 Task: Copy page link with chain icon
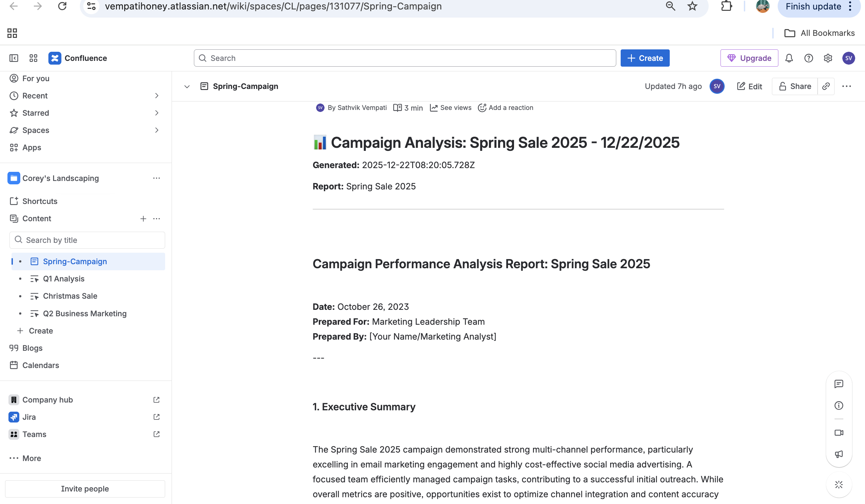tap(826, 86)
